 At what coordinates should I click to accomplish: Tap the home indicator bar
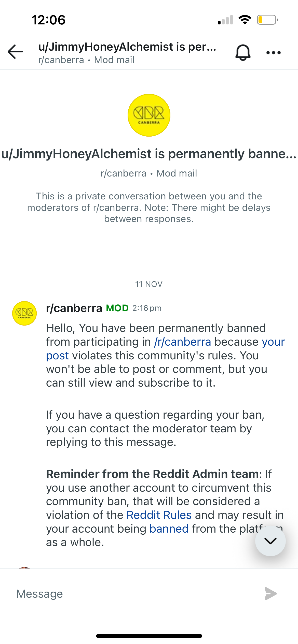tap(149, 636)
